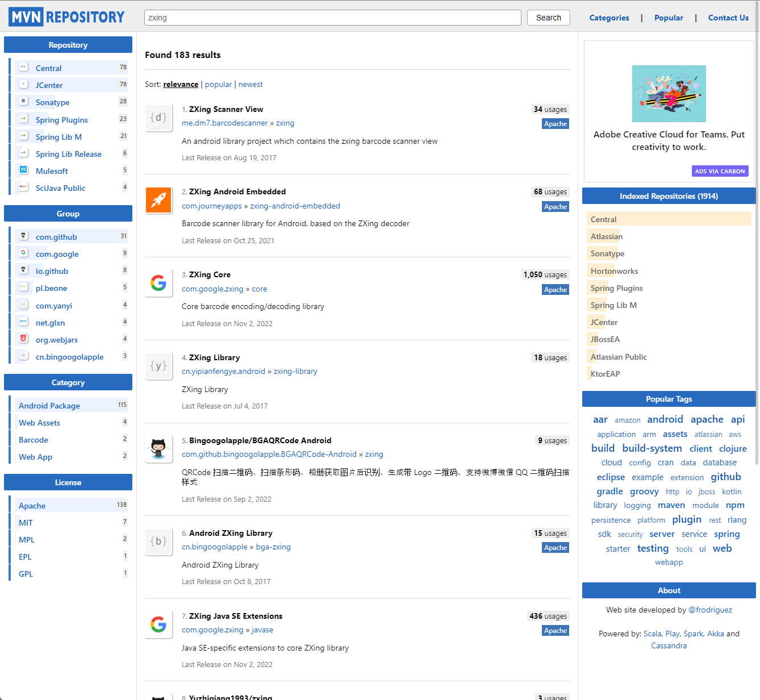Screen dimensions: 760x700
Task: Click the GitHub octocat icon for BGAQRCode
Action: point(158,449)
